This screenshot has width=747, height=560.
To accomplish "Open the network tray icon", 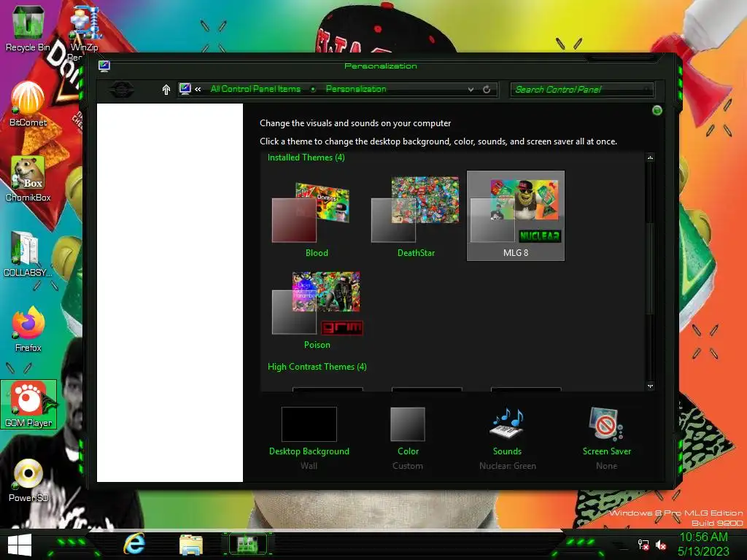I will 643,545.
